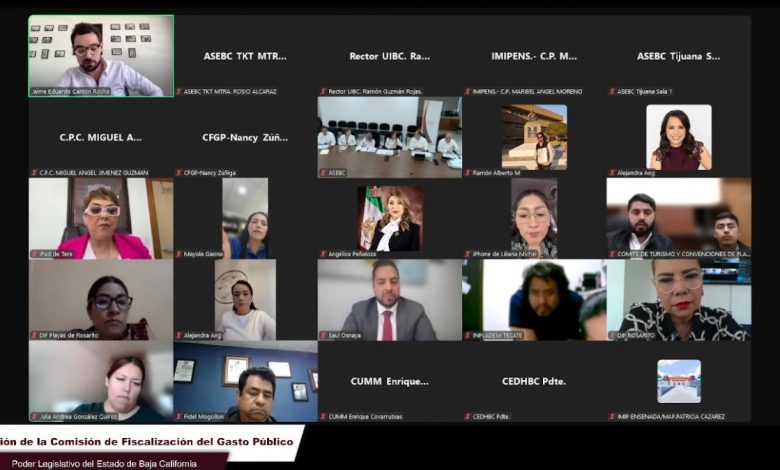Screen dimensions: 780x470
Task: Click the muted mic icon beside Saúl Osnaya
Action: pos(323,335)
